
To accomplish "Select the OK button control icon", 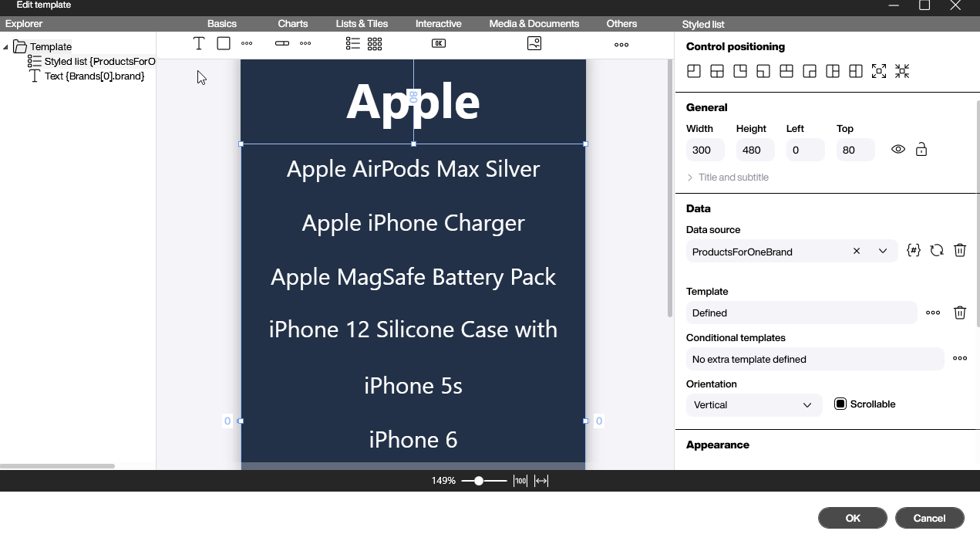I will click(439, 44).
